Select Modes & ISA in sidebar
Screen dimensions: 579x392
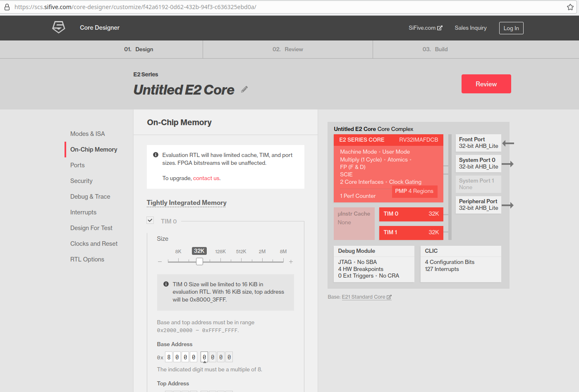pos(88,134)
